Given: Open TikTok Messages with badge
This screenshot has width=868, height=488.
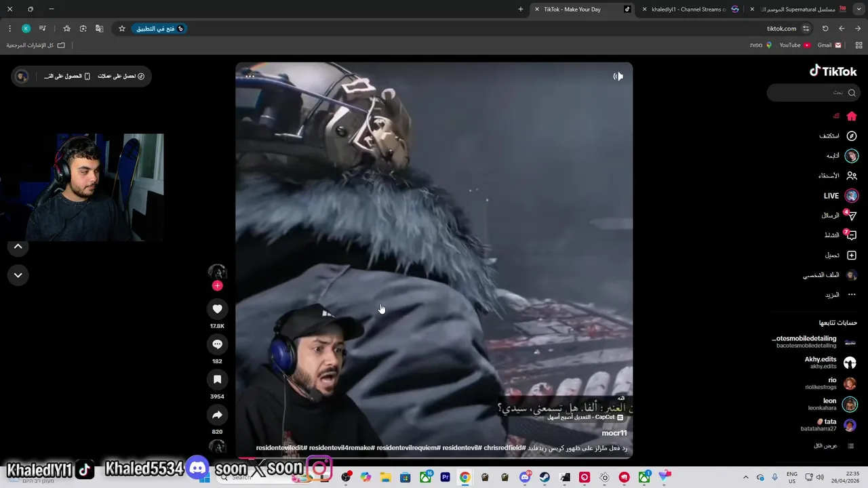Looking at the screenshot, I should click(850, 216).
